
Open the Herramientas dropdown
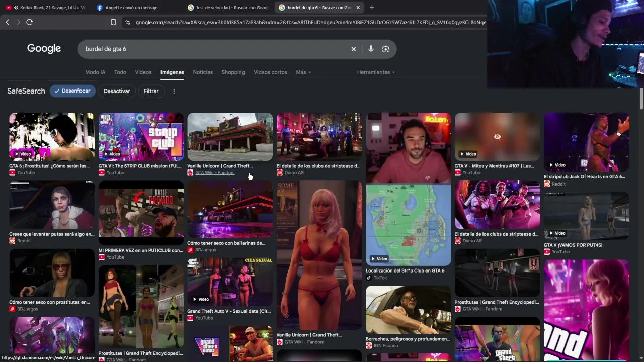376,72
